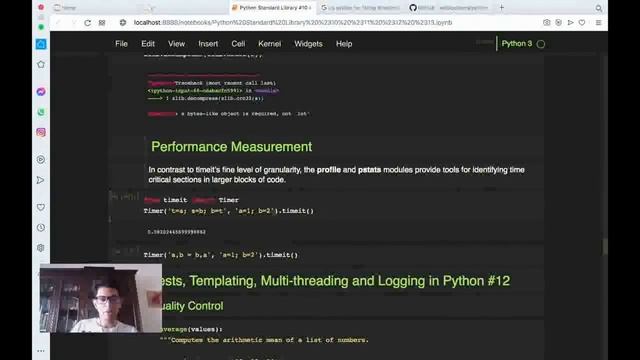Open the Cell menu
The width and height of the screenshot is (640, 360).
[238, 44]
